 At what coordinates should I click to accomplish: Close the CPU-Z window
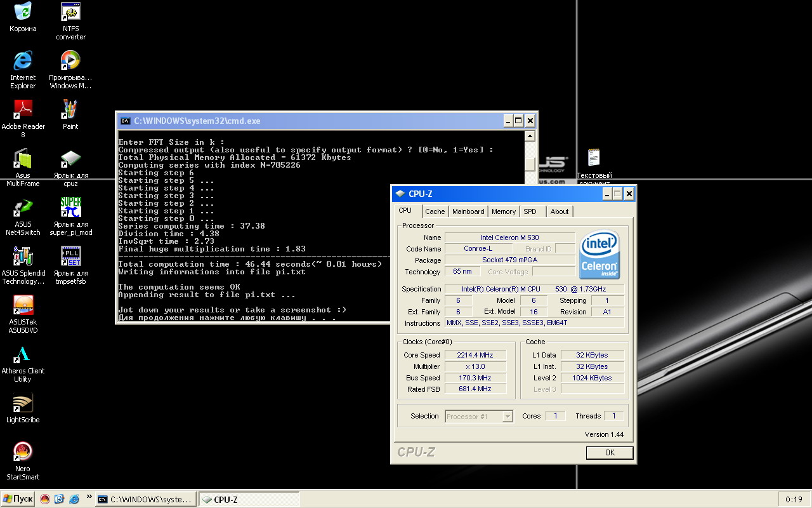pos(629,194)
